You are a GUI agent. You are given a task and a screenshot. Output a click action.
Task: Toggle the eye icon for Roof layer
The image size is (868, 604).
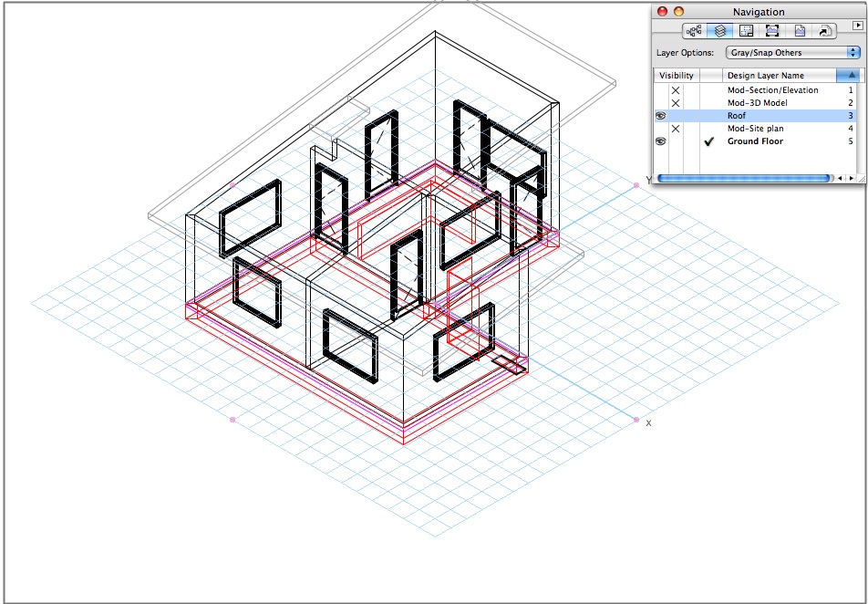[x=660, y=116]
